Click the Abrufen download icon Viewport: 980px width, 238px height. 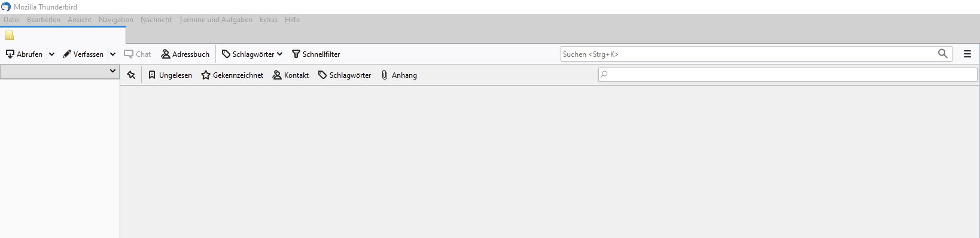click(10, 54)
